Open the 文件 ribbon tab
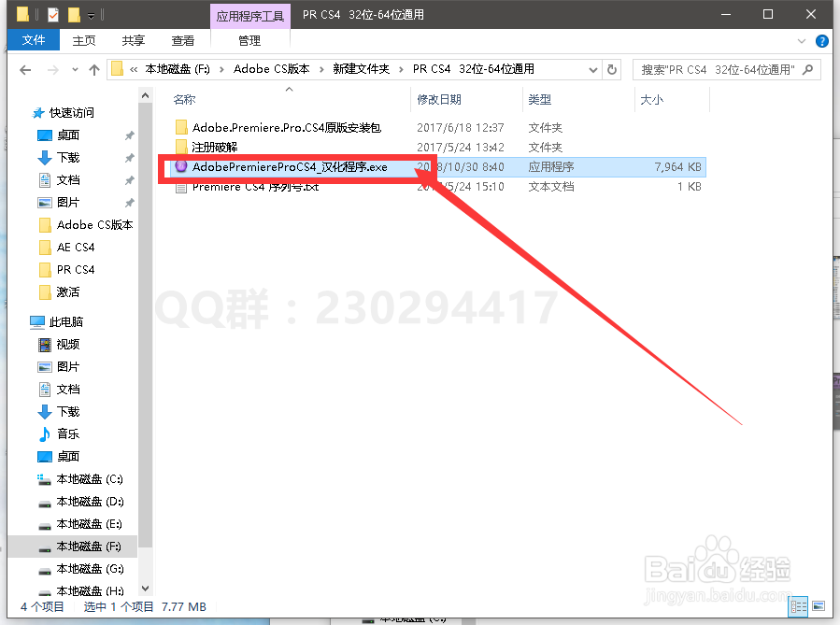Viewport: 840px width, 625px height. coord(34,40)
